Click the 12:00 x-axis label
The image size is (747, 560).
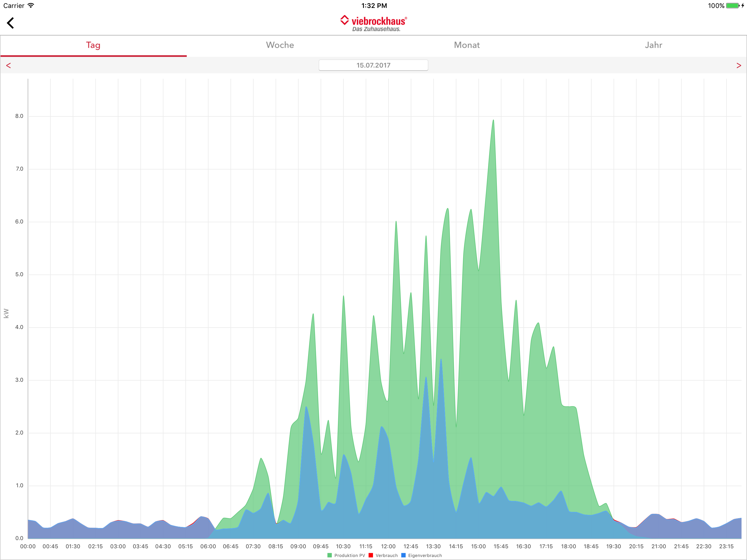(x=388, y=546)
